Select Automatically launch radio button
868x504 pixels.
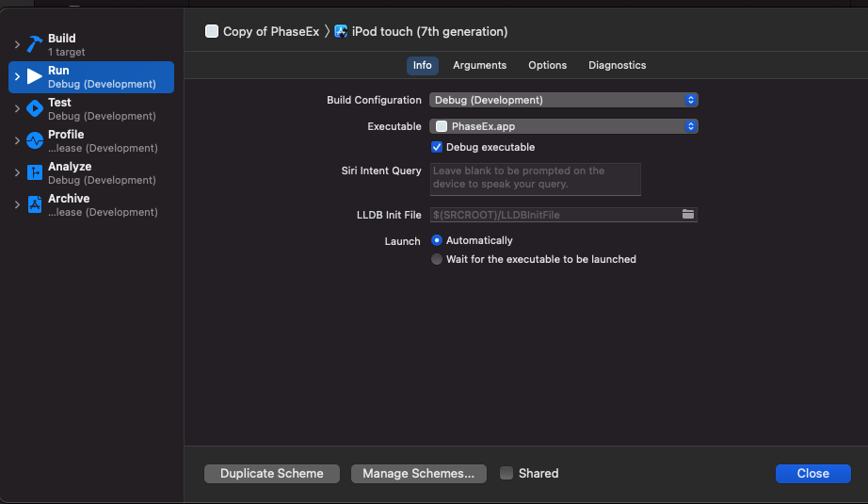[x=437, y=240]
